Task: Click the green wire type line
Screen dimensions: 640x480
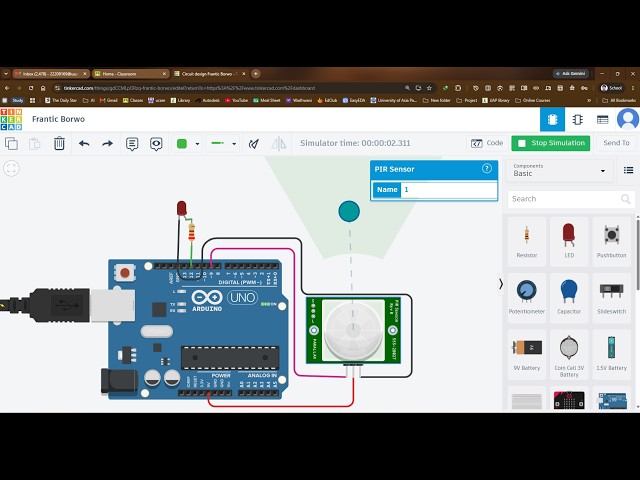Action: click(218, 143)
